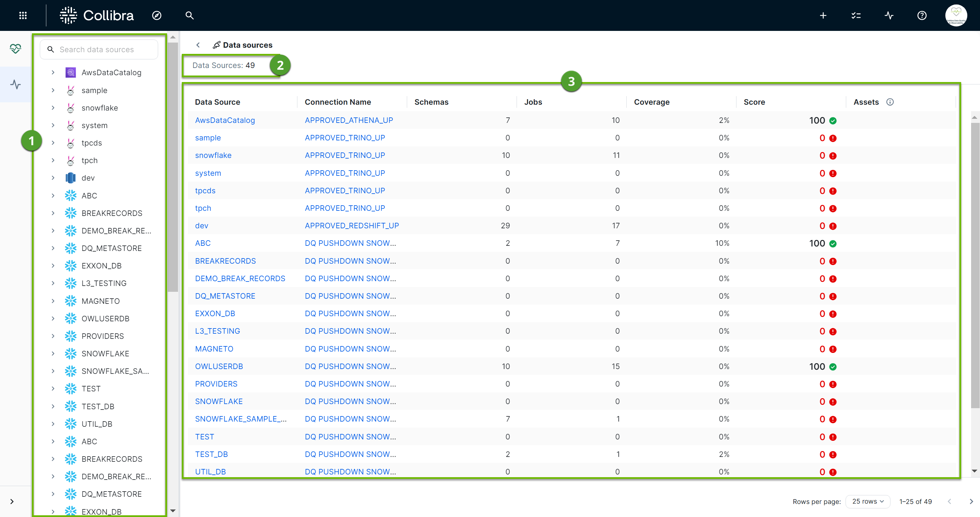Click the dev Redshift icon in tree
This screenshot has height=517, width=980.
(71, 178)
